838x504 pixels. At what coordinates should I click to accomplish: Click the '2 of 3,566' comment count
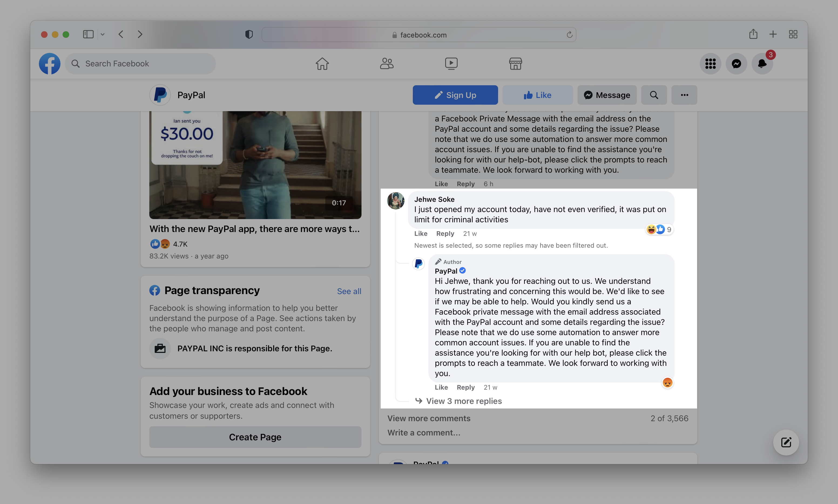pos(670,418)
